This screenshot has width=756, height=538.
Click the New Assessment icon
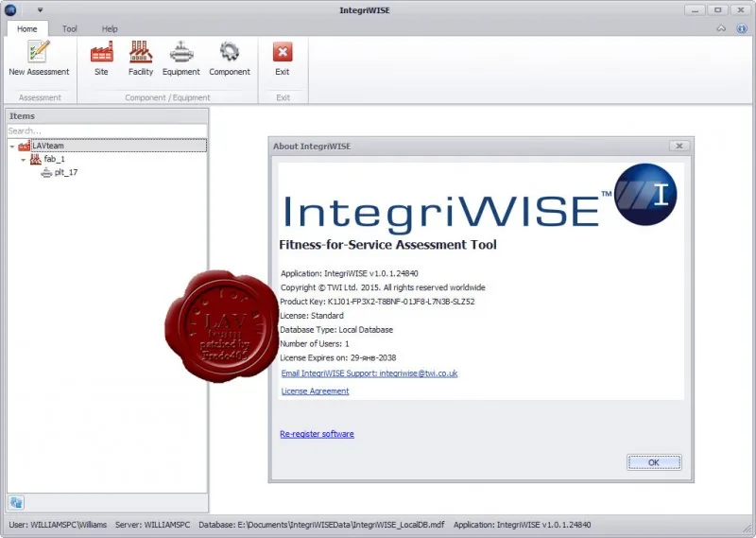(39, 52)
